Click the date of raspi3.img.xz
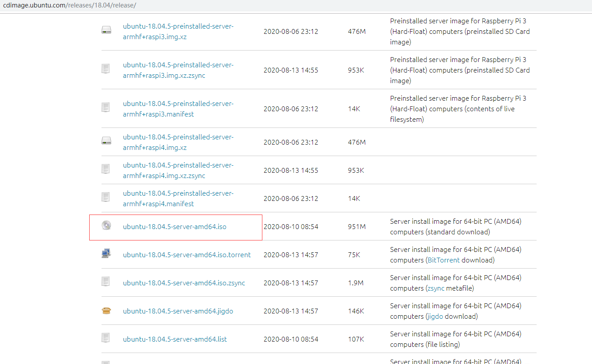 tap(291, 32)
